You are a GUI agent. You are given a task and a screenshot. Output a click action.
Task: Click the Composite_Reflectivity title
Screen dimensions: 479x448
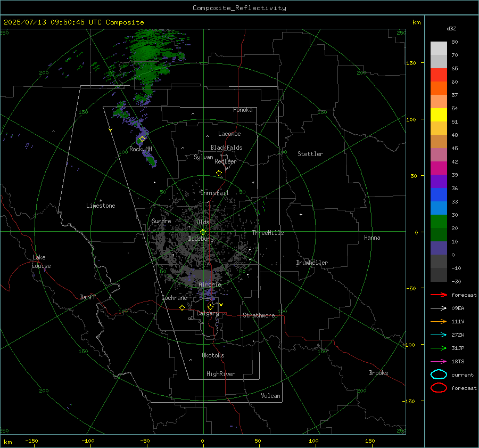240,8
